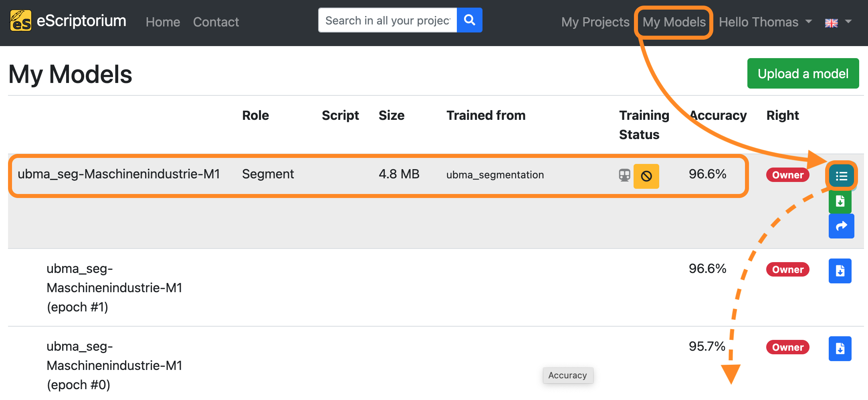The image size is (868, 400).
Task: Open the language flag dropdown
Action: click(x=838, y=22)
